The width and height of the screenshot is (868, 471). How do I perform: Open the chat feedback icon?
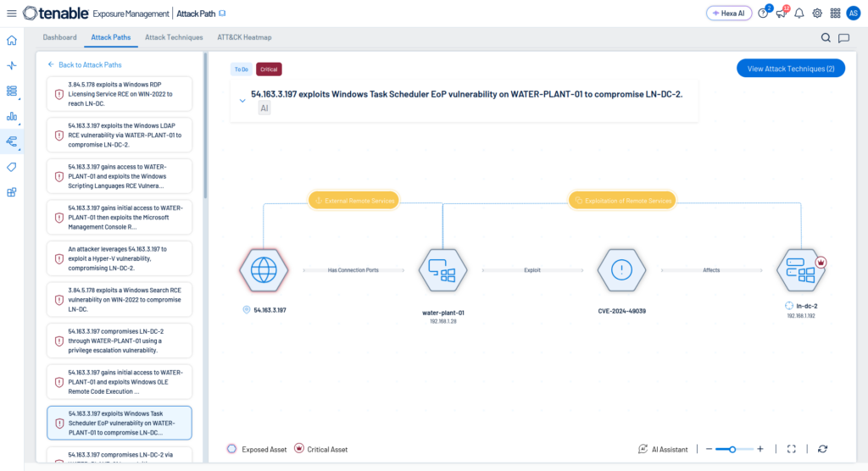coord(843,38)
